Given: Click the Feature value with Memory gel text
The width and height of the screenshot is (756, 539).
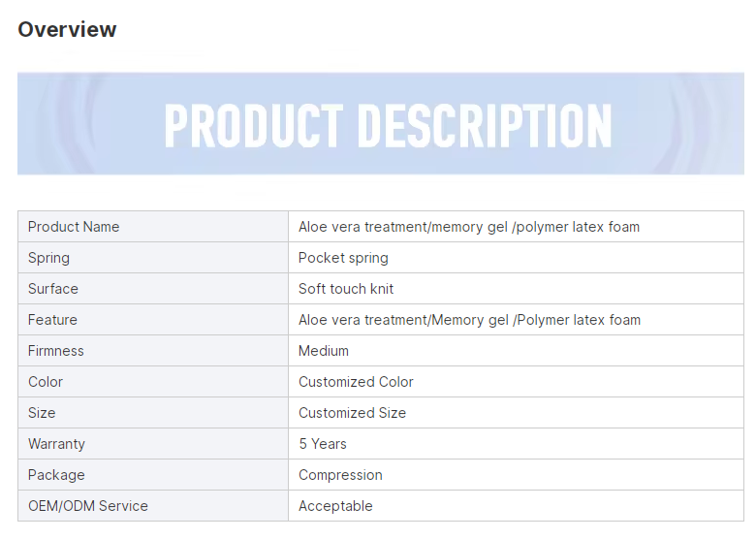Looking at the screenshot, I should tap(469, 320).
